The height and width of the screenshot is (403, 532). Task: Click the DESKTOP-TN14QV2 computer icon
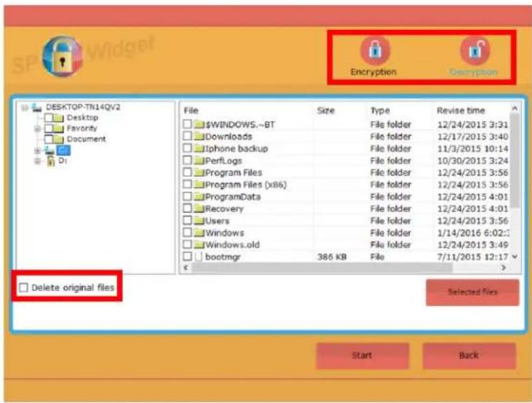pos(36,108)
